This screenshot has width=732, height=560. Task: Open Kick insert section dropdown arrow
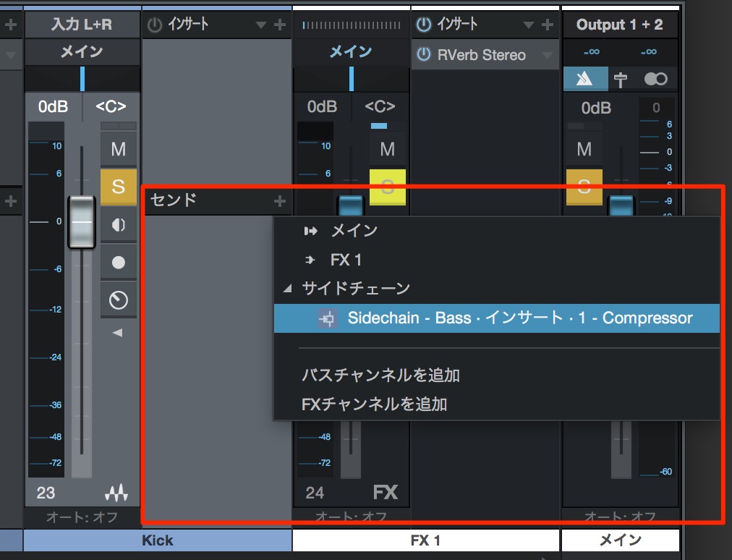pyautogui.click(x=261, y=25)
